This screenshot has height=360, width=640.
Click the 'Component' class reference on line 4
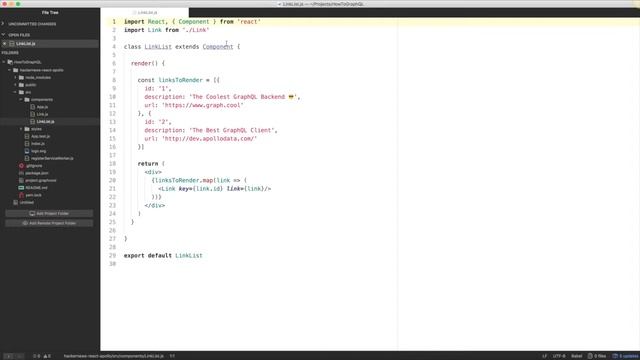(218, 47)
